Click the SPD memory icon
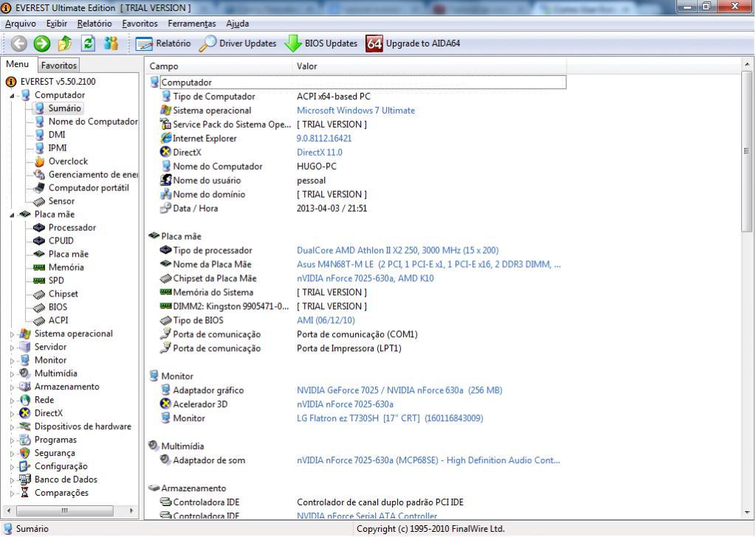The width and height of the screenshot is (756, 537). 40,280
